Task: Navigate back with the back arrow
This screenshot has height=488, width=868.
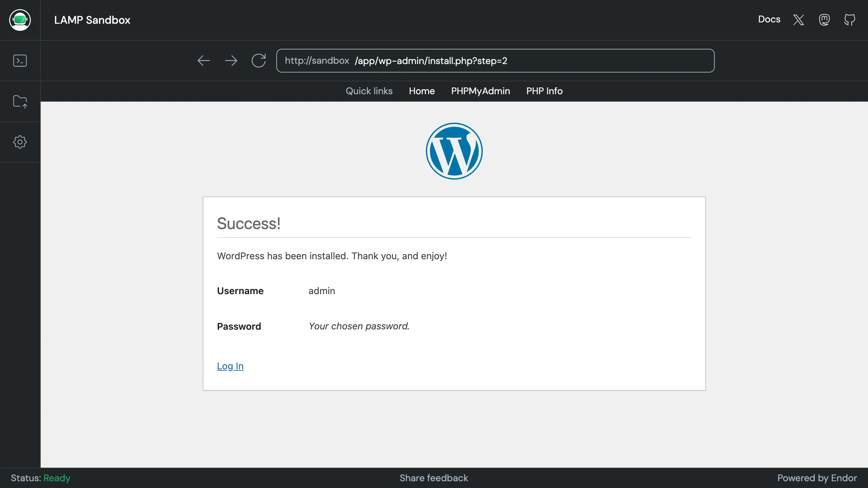Action: (203, 61)
